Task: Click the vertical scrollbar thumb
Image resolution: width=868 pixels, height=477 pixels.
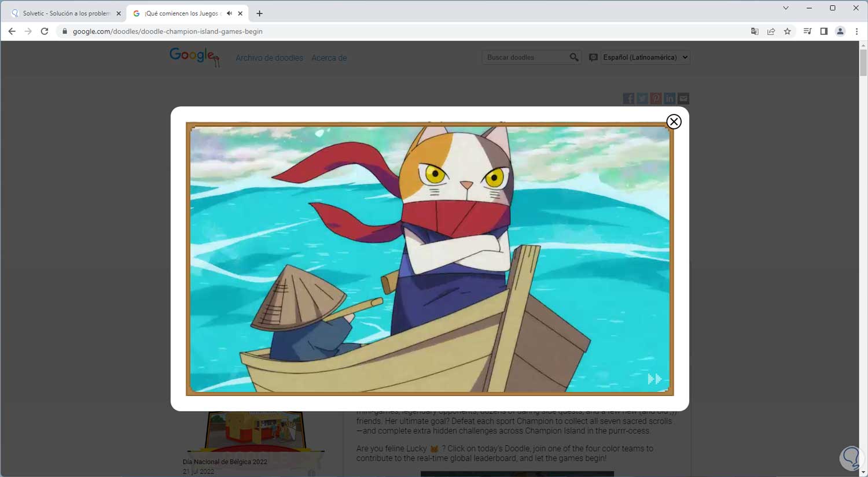Action: pyautogui.click(x=863, y=62)
